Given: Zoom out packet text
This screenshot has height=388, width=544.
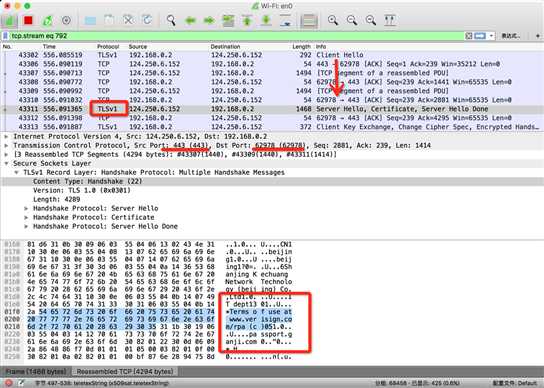Looking at the screenshot, I should click(352, 20).
